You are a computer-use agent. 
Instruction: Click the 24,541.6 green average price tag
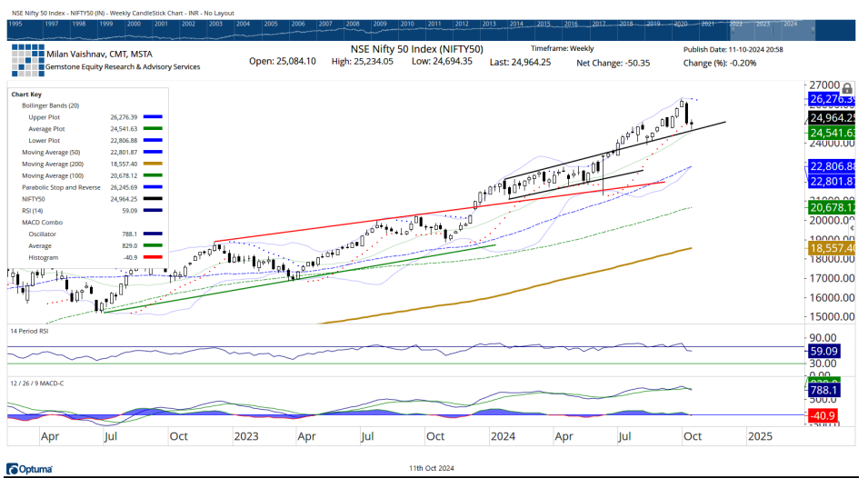[x=831, y=133]
